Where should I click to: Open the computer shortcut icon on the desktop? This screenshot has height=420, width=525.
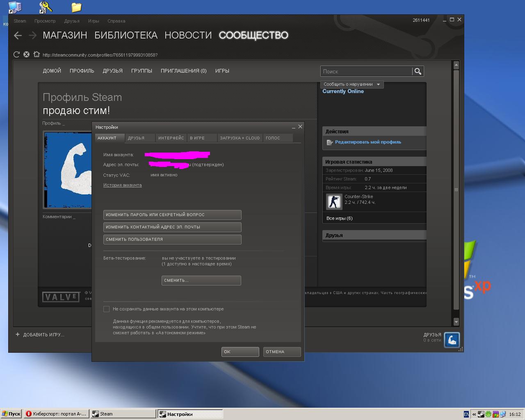pyautogui.click(x=15, y=7)
